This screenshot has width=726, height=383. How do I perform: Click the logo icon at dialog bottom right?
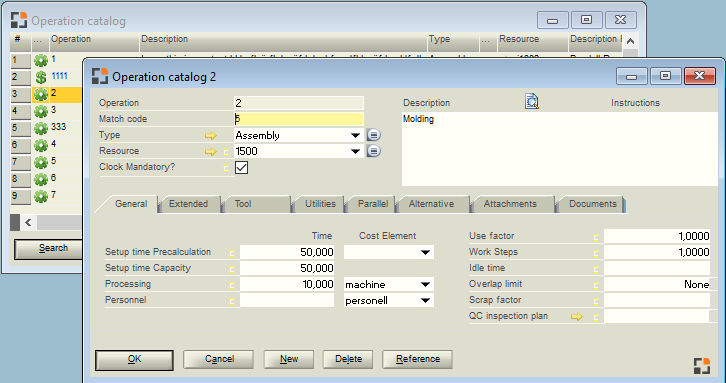coord(702,365)
